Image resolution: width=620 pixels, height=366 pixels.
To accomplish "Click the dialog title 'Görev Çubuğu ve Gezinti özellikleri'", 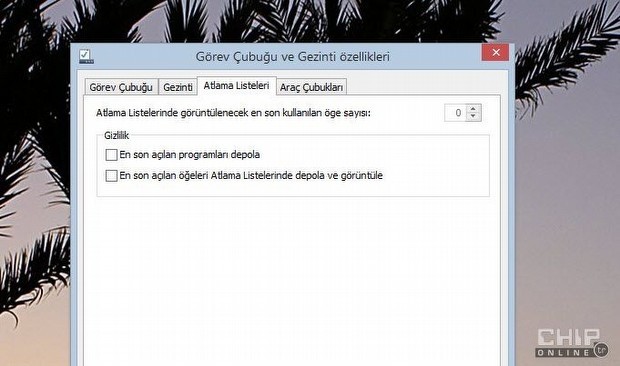I will point(293,57).
